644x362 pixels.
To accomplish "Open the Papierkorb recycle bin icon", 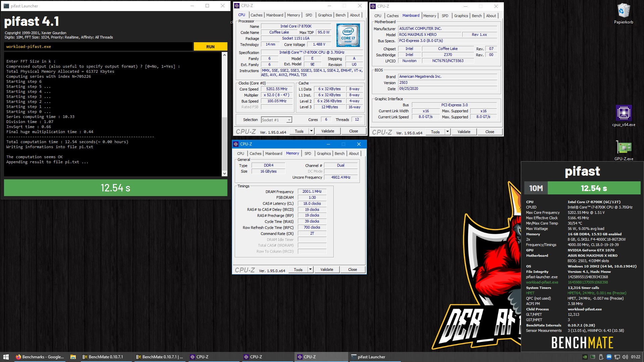I will [624, 13].
